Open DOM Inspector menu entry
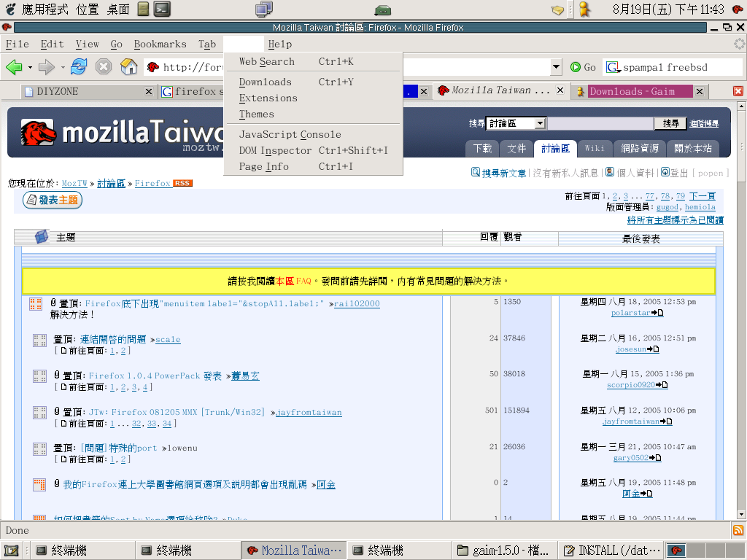 [313, 150]
